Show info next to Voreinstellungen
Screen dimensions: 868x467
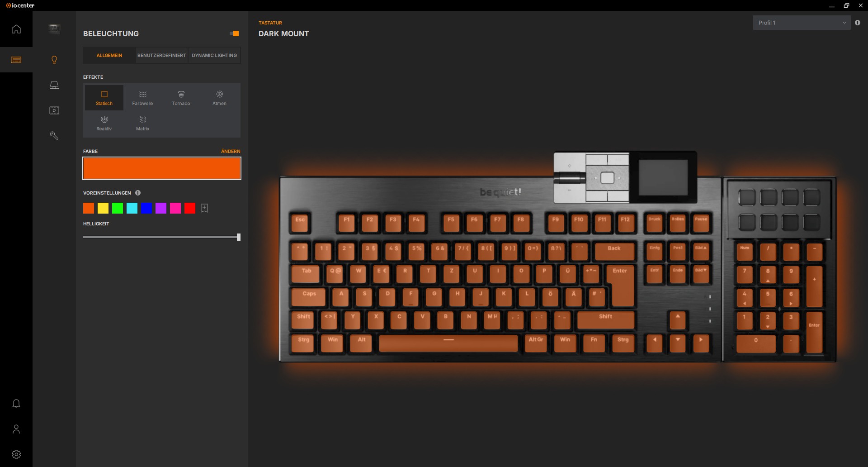pos(138,193)
